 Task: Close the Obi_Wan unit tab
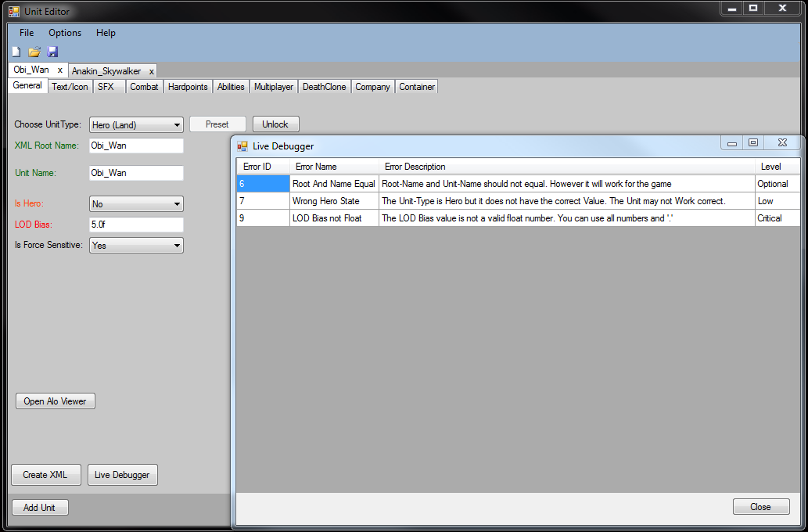click(59, 70)
